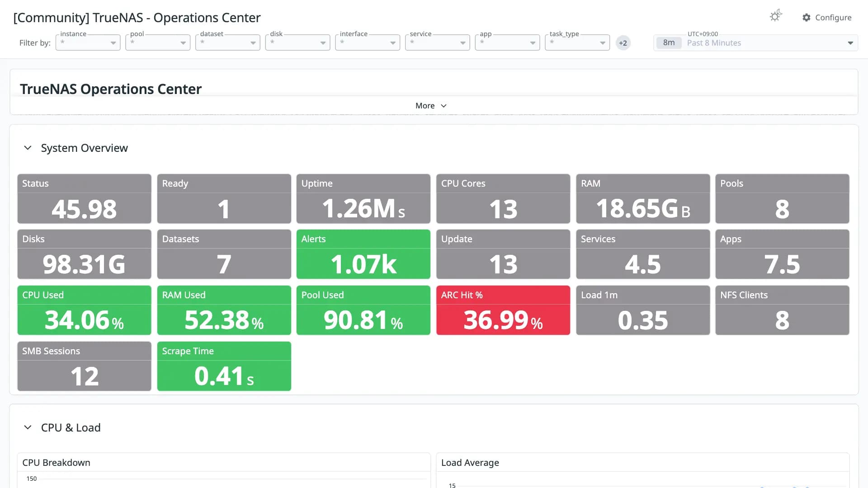Viewport: 868px width, 488px height.
Task: Select the Pools widget
Action: tap(782, 199)
